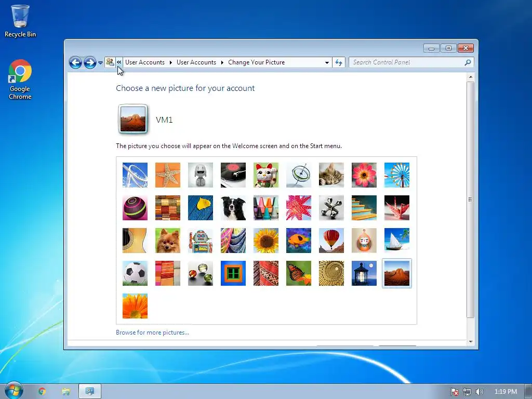Open Windows Explorer from taskbar
This screenshot has width=532, height=399.
66,392
